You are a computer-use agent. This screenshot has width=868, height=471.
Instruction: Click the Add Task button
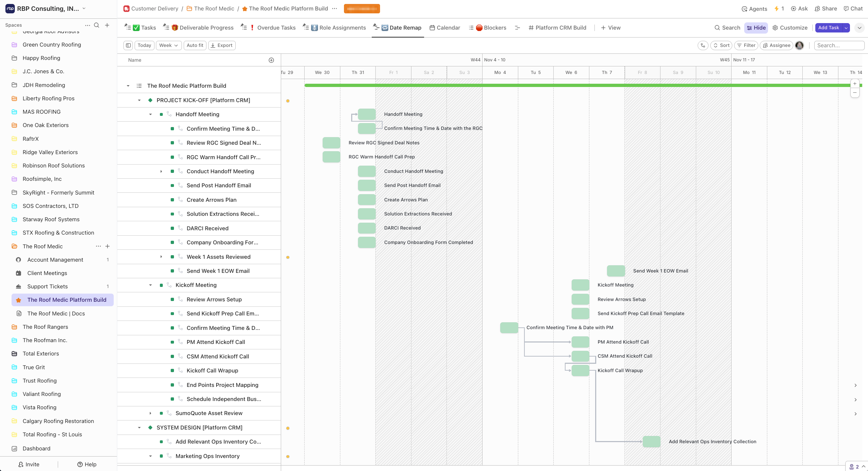pyautogui.click(x=828, y=28)
